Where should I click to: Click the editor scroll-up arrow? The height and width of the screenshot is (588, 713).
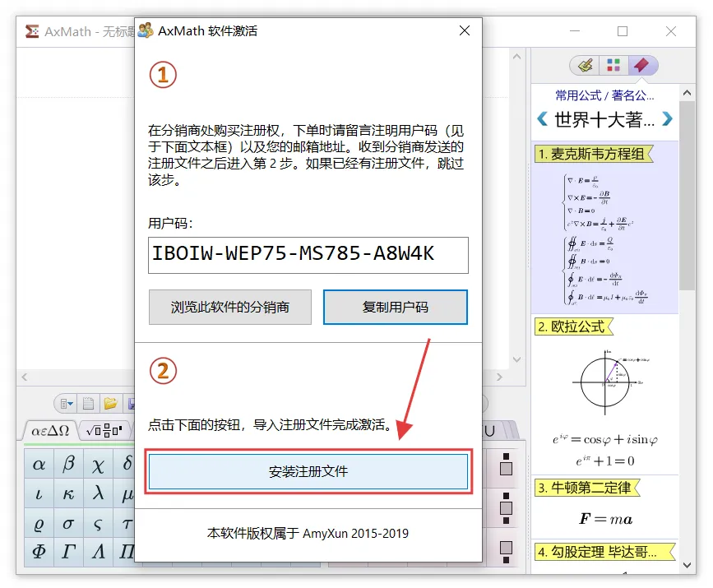pyautogui.click(x=516, y=57)
